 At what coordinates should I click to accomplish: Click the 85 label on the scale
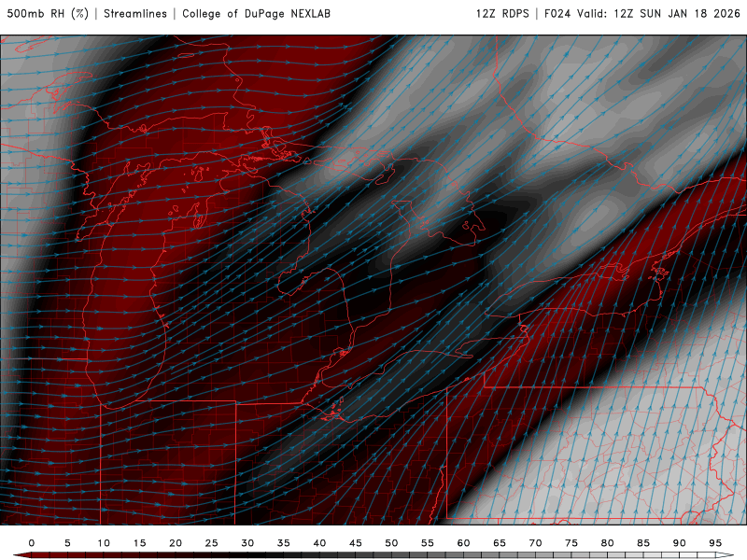[643, 543]
